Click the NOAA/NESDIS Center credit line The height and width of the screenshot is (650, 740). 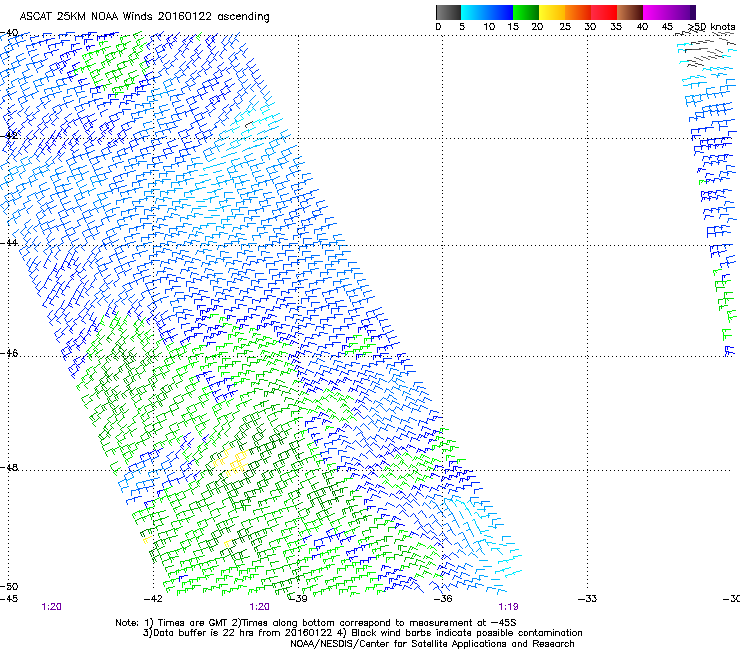(432, 644)
